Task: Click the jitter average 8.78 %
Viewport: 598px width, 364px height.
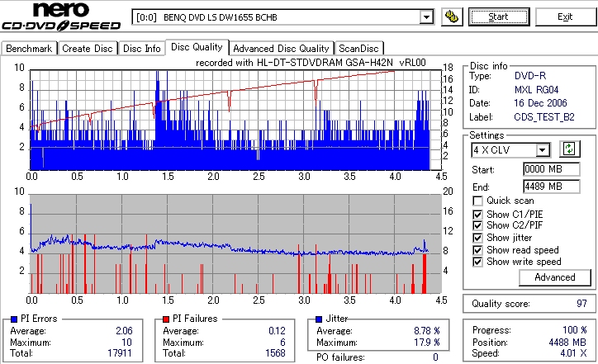Action: (427, 331)
